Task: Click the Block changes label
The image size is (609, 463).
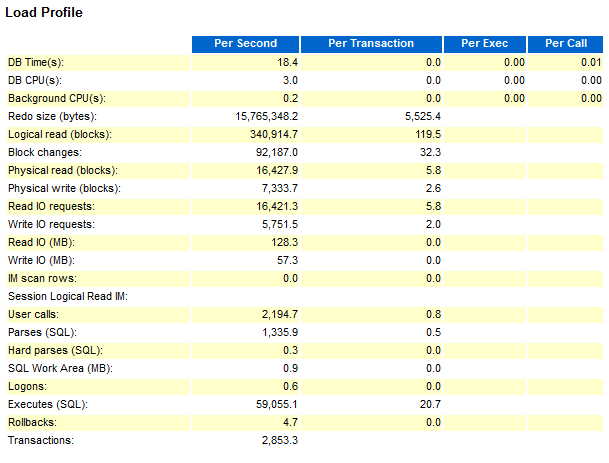Action: [x=45, y=152]
